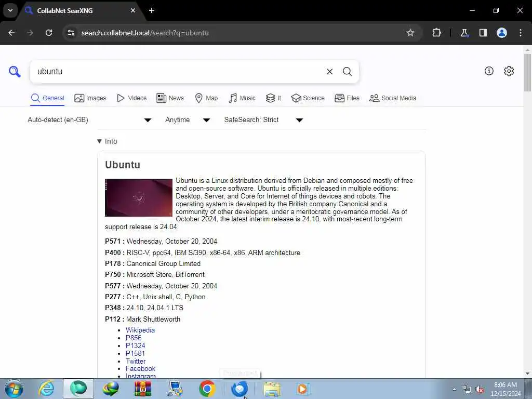Select the General search tab

point(47,98)
